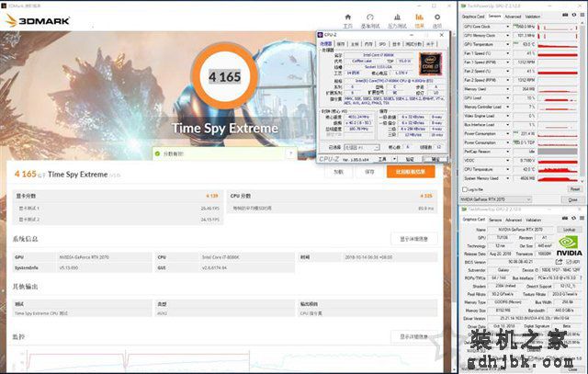
Task: Open the 3DMark Home page icon
Action: click(x=347, y=17)
